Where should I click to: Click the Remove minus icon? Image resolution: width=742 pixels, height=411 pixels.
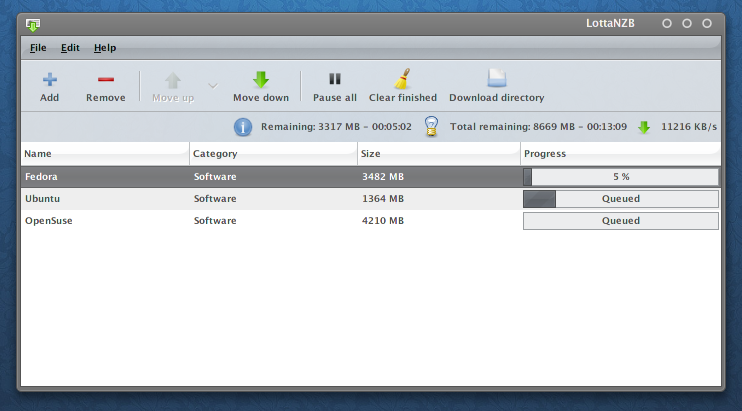tap(106, 79)
